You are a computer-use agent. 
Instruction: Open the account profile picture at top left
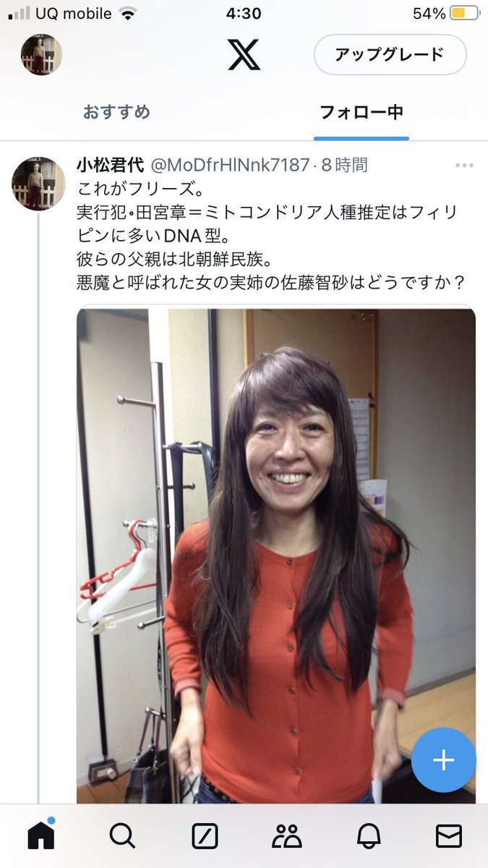tap(41, 54)
